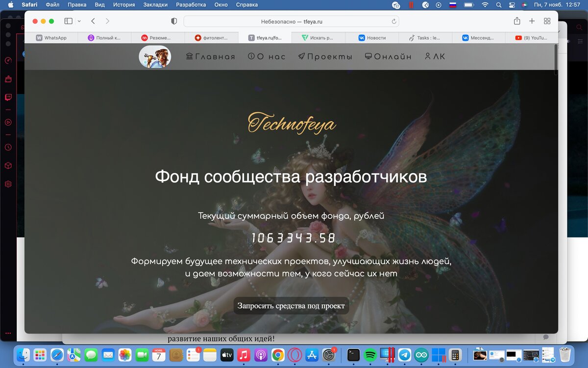Screen dimensions: 588x368
Task: Click the Russian flag input source
Action: click(x=453, y=5)
